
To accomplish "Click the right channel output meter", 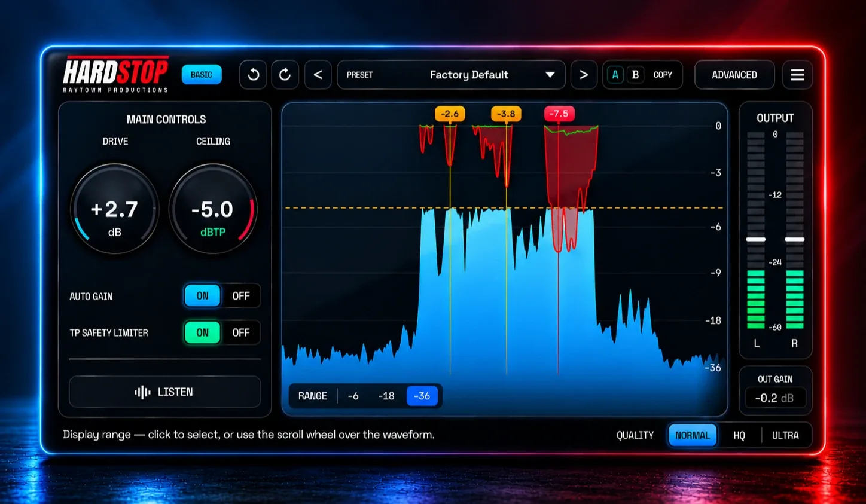I will (x=795, y=230).
